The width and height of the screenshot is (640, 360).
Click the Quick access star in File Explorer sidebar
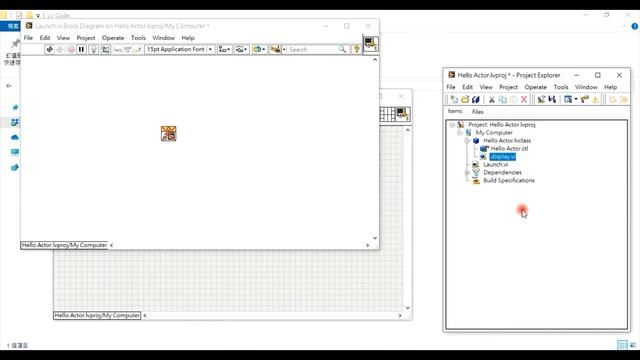point(15,107)
